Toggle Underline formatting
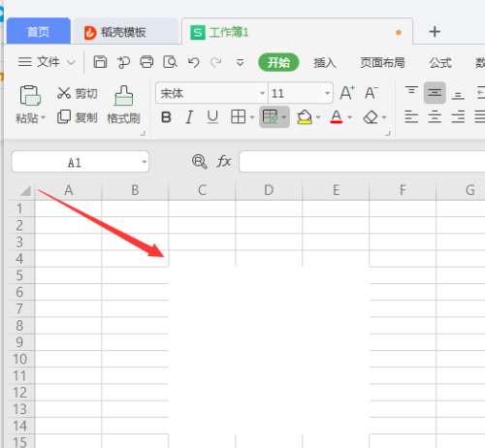 [212, 117]
